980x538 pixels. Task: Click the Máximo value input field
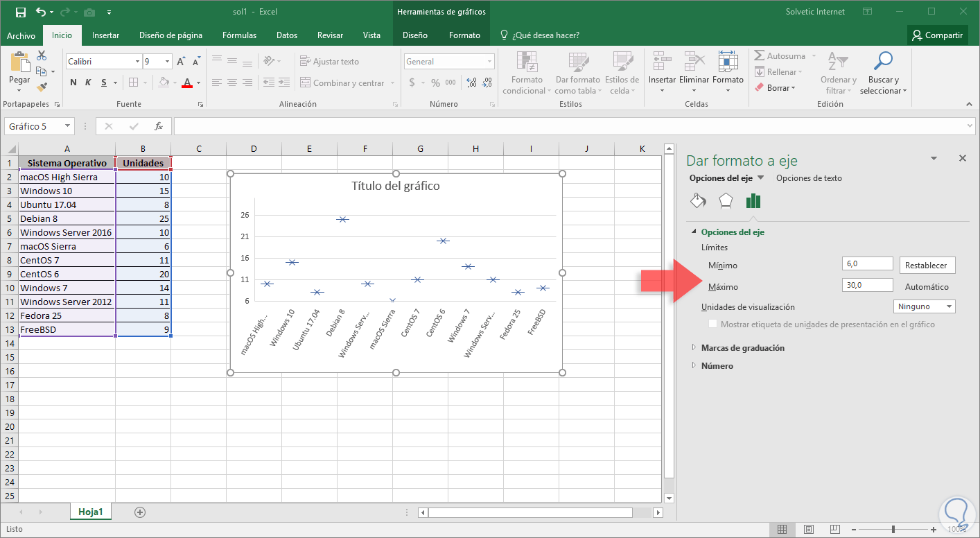[867, 286]
